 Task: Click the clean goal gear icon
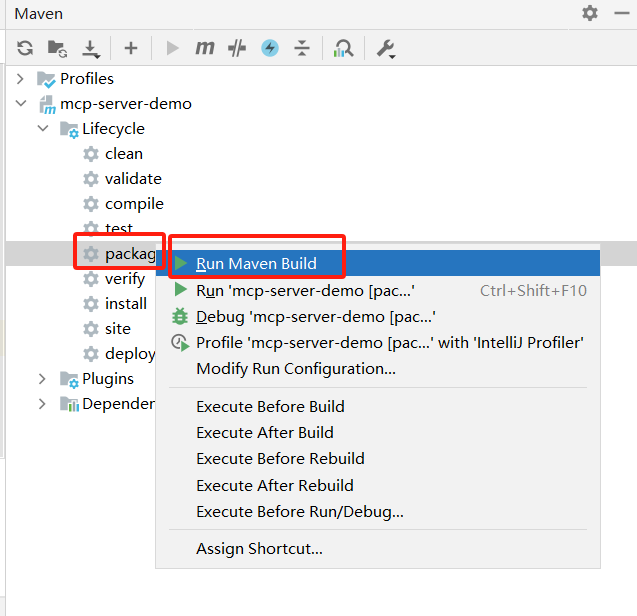tap(91, 154)
